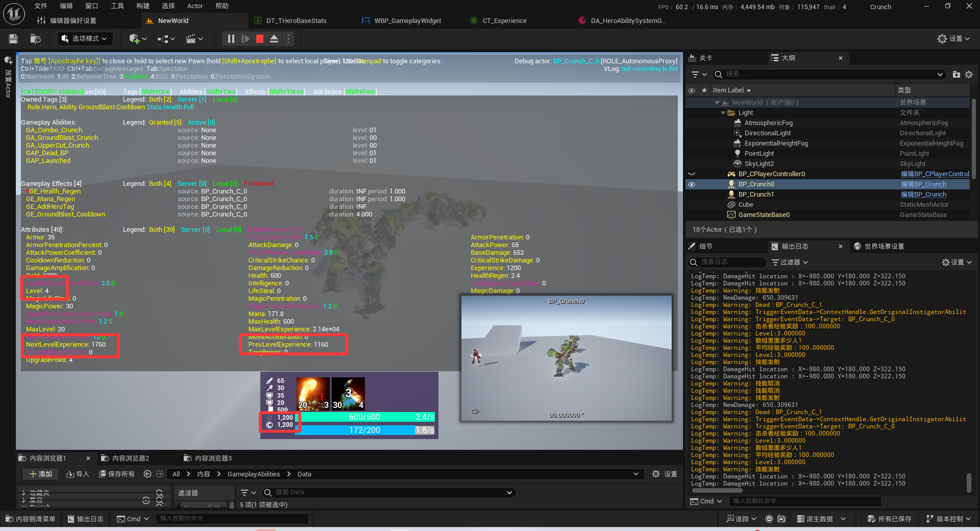Toggle the pinned star column header
The width and height of the screenshot is (980, 531).
pyautogui.click(x=704, y=90)
